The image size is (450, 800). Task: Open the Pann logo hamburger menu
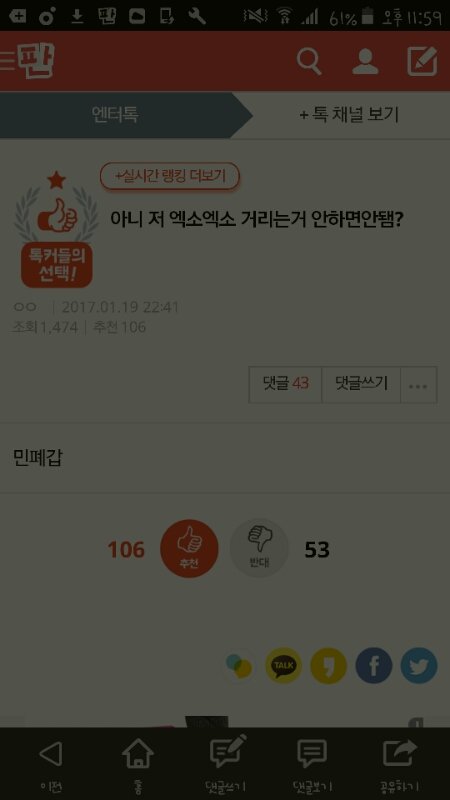pyautogui.click(x=27, y=61)
